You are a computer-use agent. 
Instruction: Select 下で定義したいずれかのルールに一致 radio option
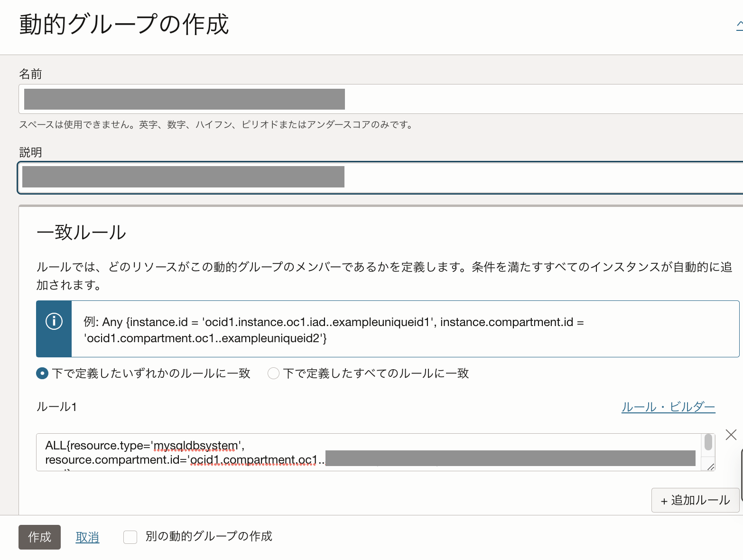coord(42,373)
